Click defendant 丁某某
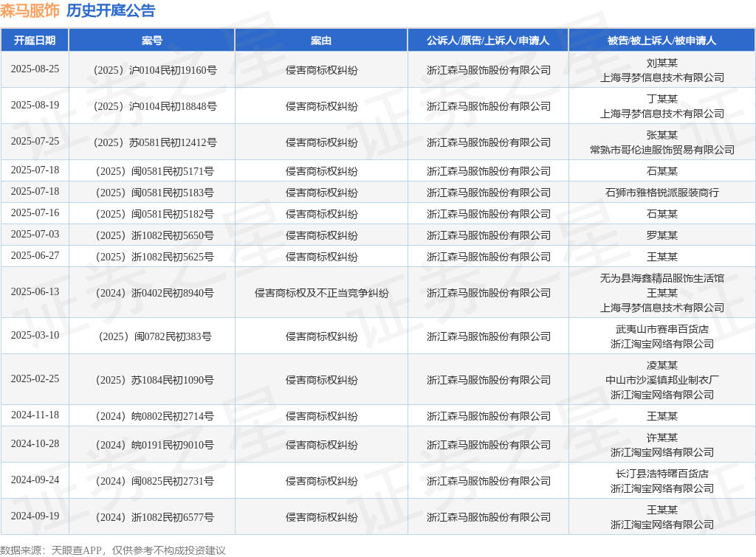The height and width of the screenshot is (557, 756). [662, 99]
